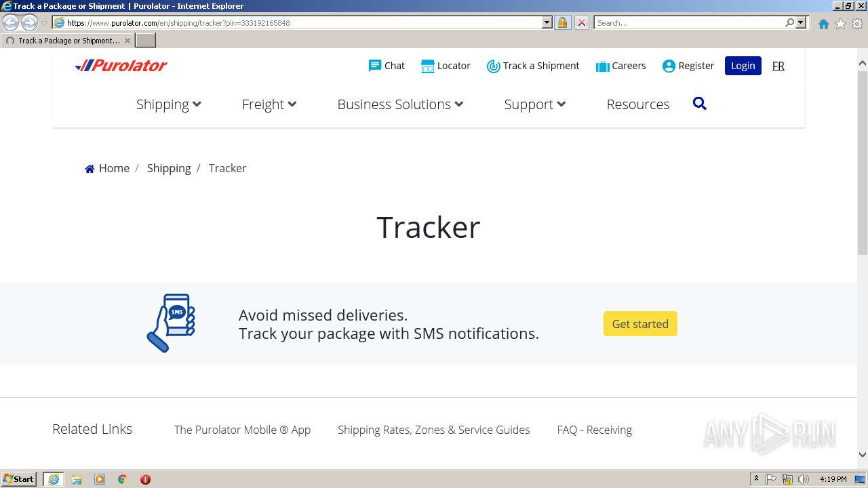
Task: Expand the Support menu
Action: click(535, 104)
